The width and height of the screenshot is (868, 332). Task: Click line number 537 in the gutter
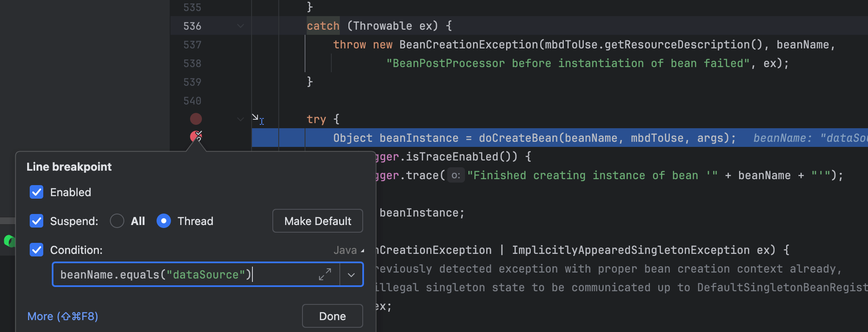click(192, 45)
